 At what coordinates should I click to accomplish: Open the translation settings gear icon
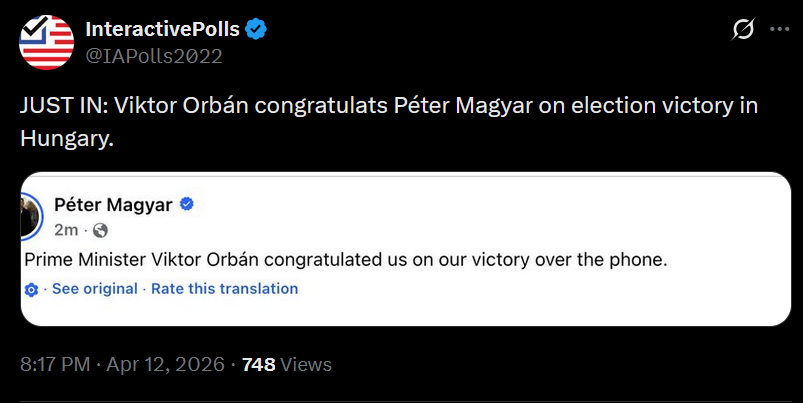31,289
